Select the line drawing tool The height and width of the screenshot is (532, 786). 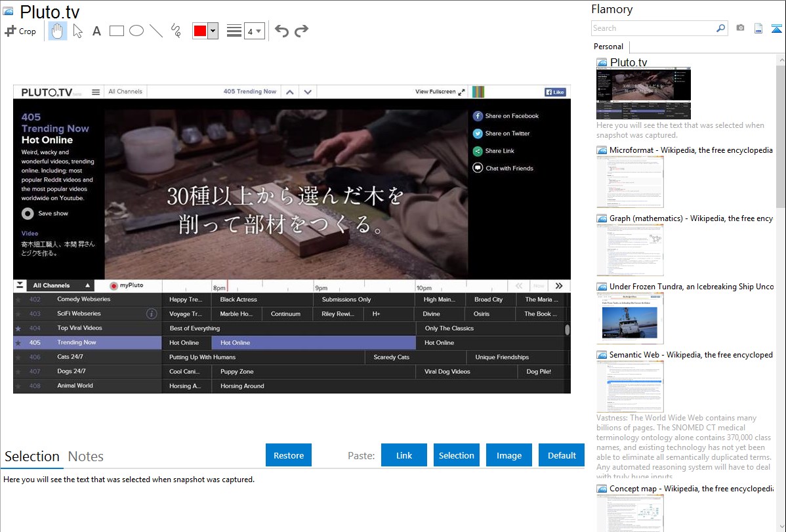coord(156,31)
